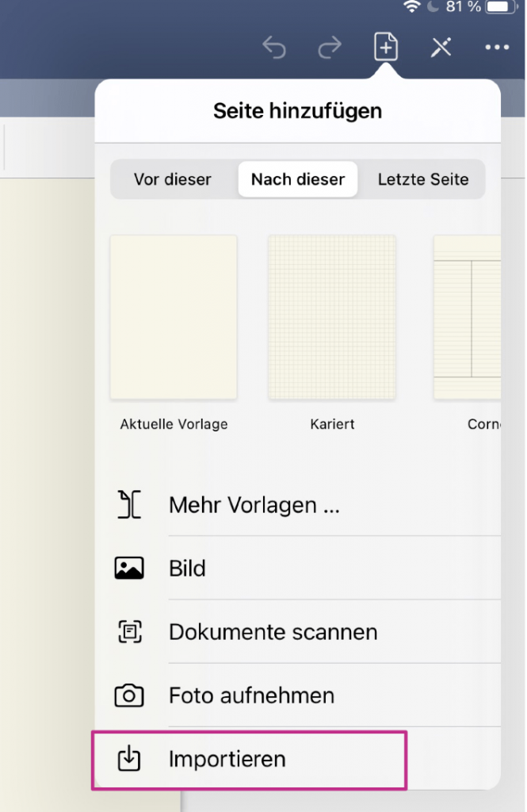Screen dimensions: 527x812
Task: Click the Kariert label
Action: click(332, 424)
